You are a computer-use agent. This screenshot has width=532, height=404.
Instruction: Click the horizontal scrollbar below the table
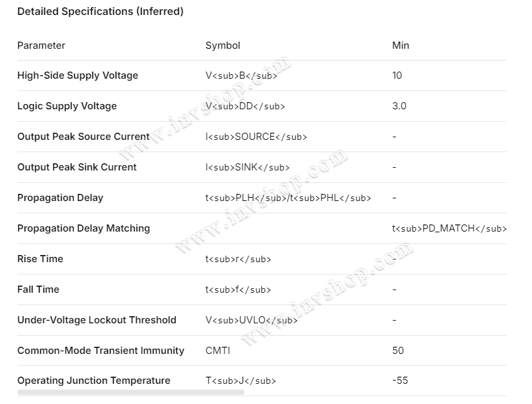coord(122,392)
